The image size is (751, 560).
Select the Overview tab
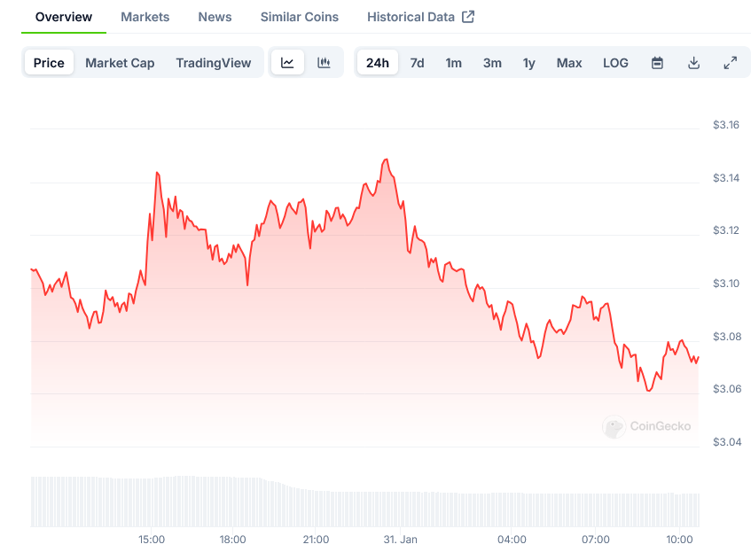coord(63,17)
